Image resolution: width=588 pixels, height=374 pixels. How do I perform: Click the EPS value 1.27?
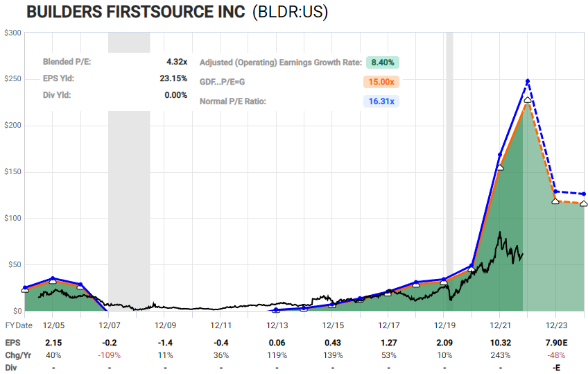click(389, 343)
